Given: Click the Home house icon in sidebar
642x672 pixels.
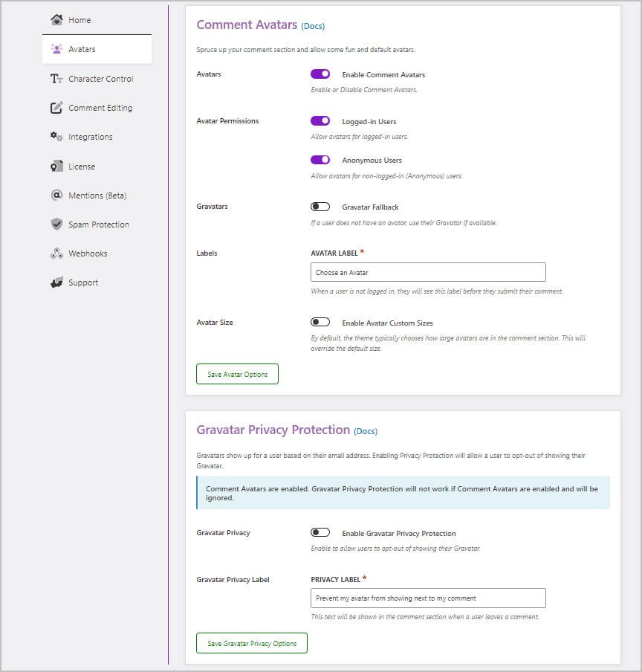Looking at the screenshot, I should pos(56,20).
